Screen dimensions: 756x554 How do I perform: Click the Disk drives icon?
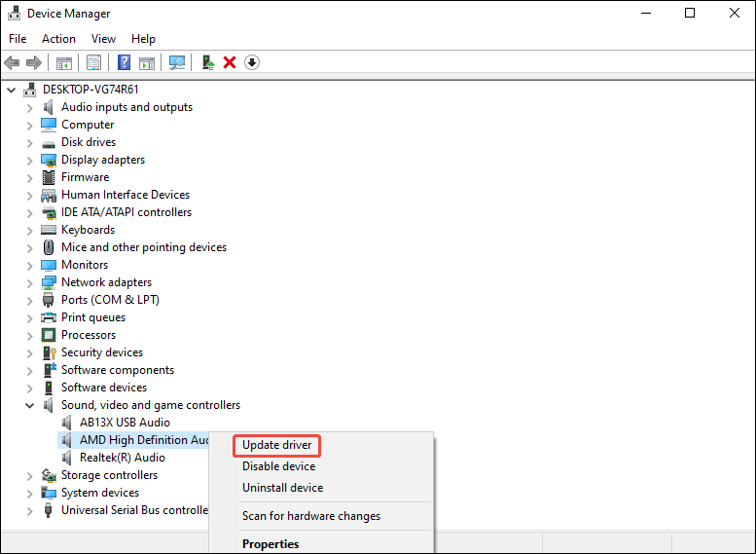click(x=49, y=143)
